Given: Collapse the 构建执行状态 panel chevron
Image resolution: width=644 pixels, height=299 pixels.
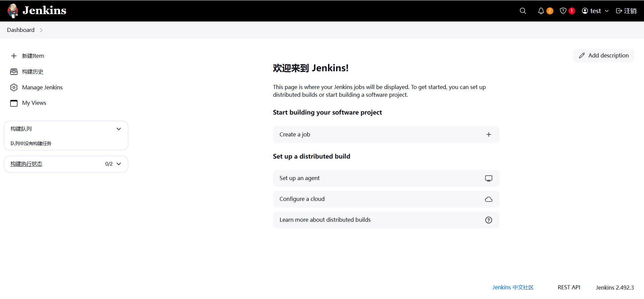Looking at the screenshot, I should (x=119, y=164).
